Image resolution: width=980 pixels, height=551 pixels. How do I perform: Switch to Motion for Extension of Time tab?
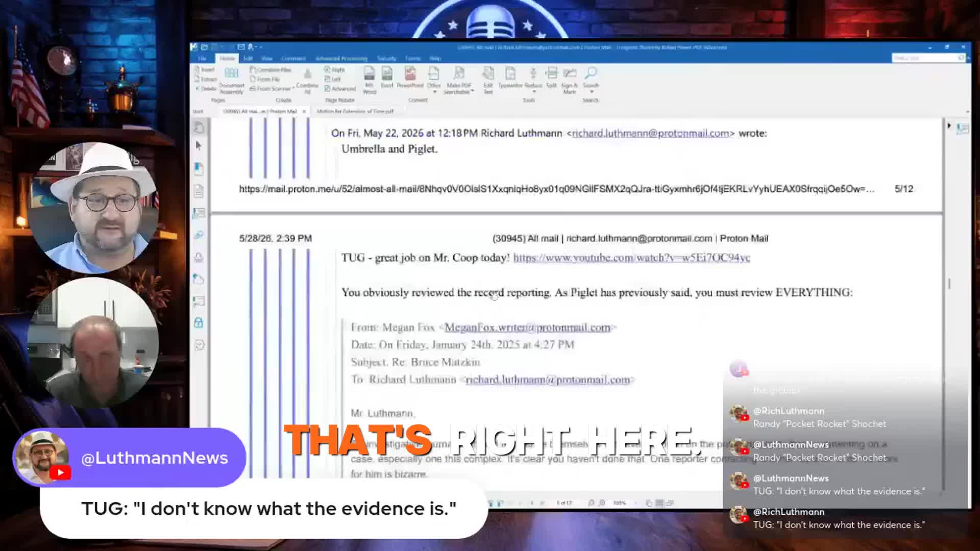(x=355, y=111)
